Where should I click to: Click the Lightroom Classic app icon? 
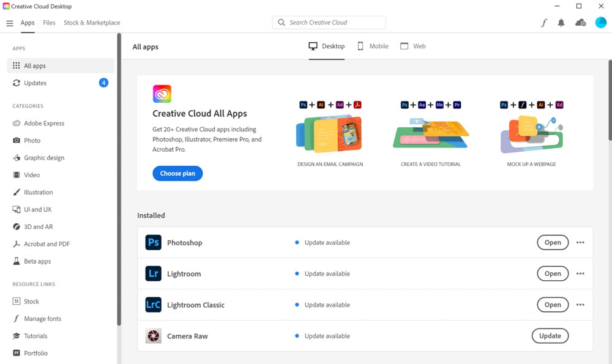154,305
